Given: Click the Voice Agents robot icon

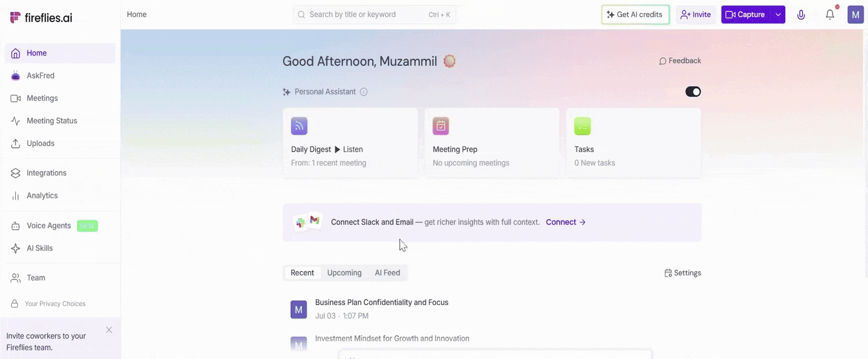Looking at the screenshot, I should coord(15,226).
